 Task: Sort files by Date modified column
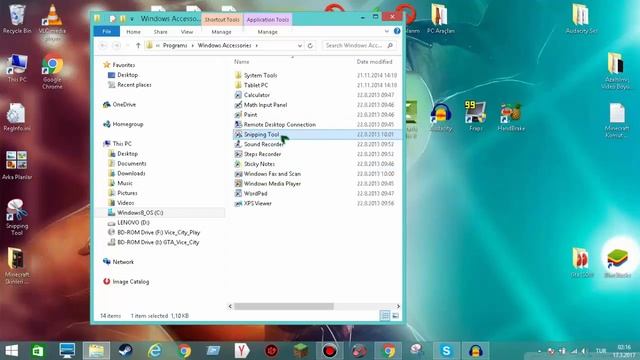tap(374, 62)
